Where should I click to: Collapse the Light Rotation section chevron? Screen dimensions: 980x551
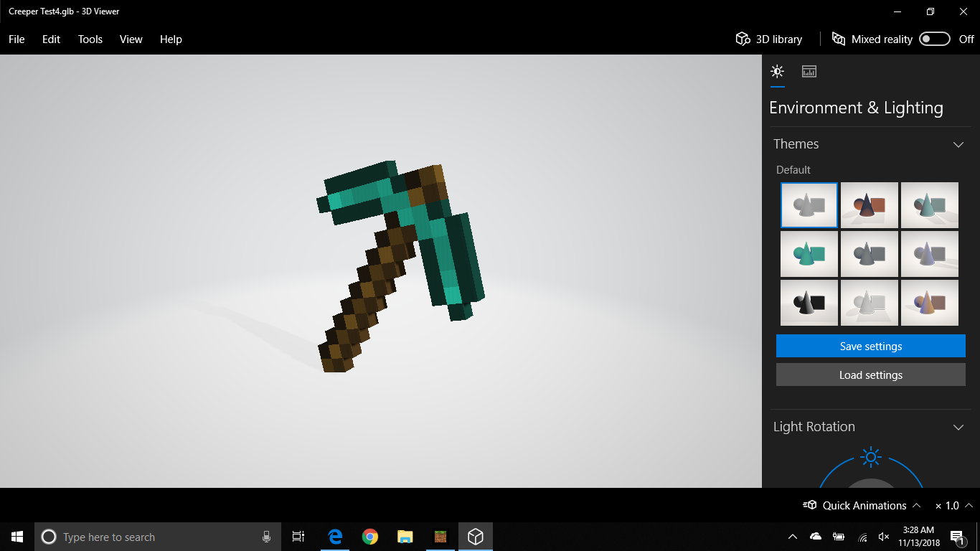tap(958, 427)
